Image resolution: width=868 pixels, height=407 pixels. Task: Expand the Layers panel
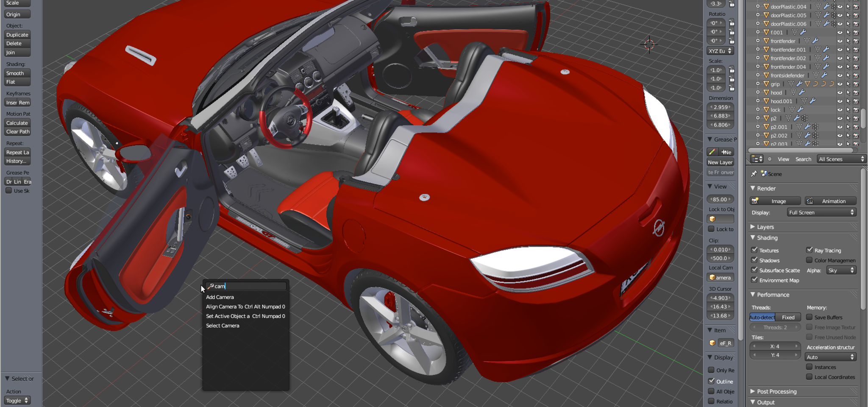[x=753, y=227]
